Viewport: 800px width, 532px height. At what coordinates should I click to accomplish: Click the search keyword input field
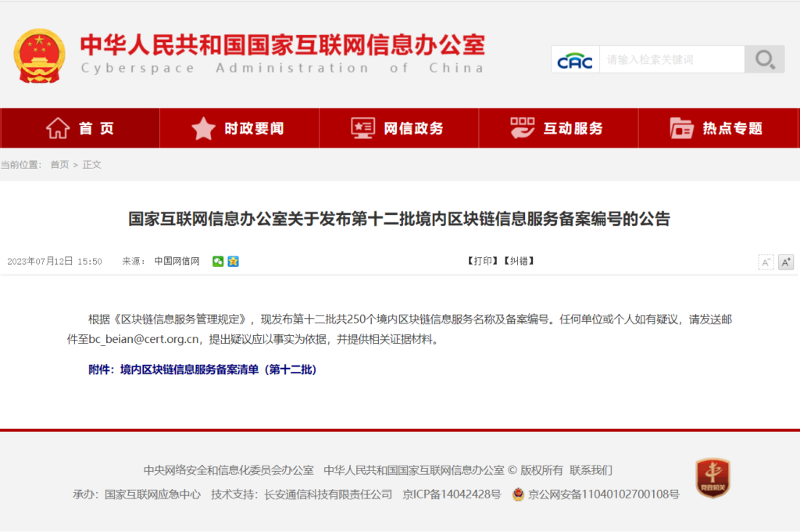tap(672, 59)
